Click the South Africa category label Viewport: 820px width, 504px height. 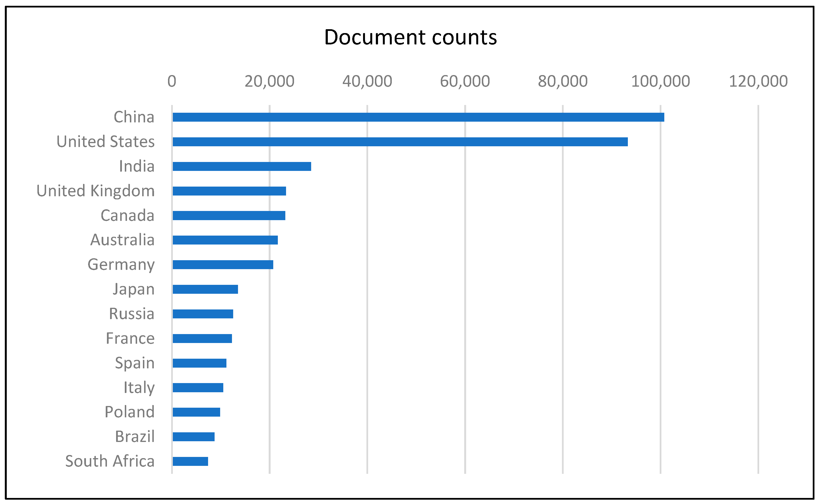[x=110, y=461]
